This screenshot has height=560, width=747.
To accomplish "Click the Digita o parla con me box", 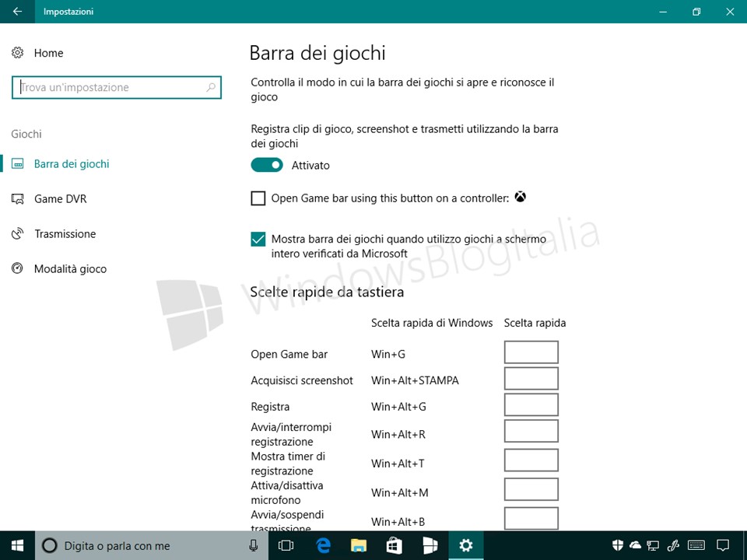I will 152,546.
